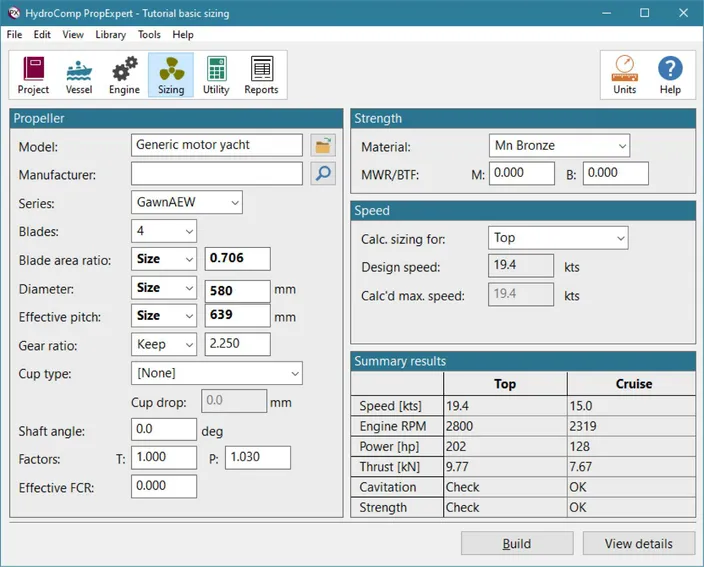Image resolution: width=704 pixels, height=567 pixels.
Task: Open the Units gauge icon
Action: 625,75
